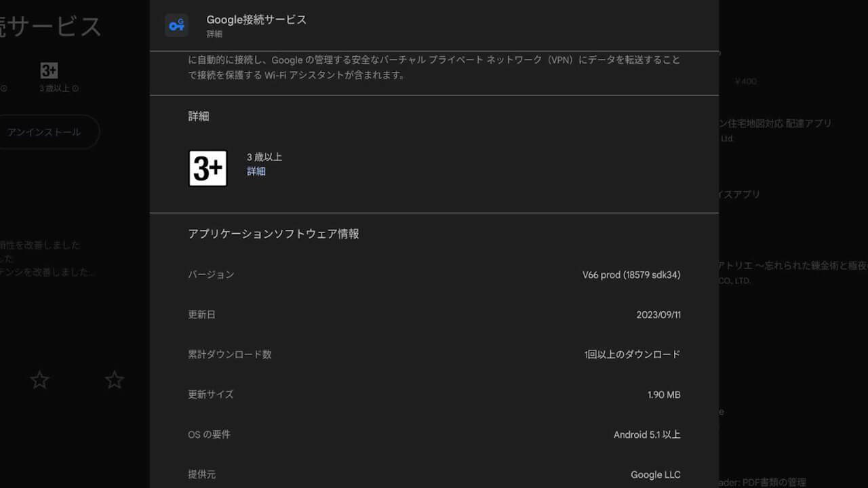Viewport: 868px width, 488px height.
Task: Open the ¥400 app listing on the right
Action: coord(747,81)
